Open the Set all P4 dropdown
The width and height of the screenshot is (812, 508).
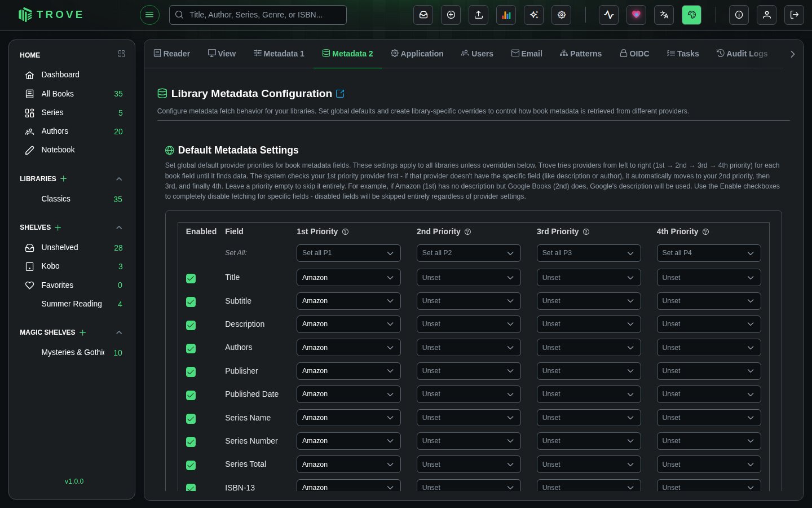(709, 253)
